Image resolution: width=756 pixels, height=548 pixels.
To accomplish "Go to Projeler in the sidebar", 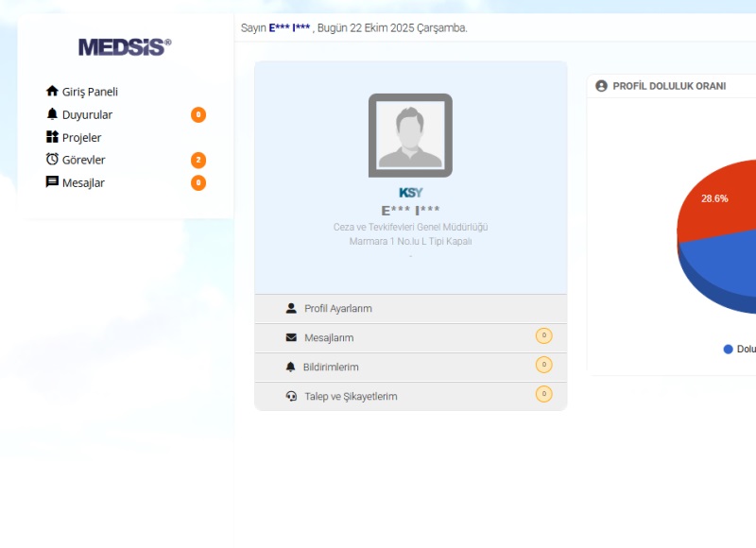I will click(x=81, y=138).
